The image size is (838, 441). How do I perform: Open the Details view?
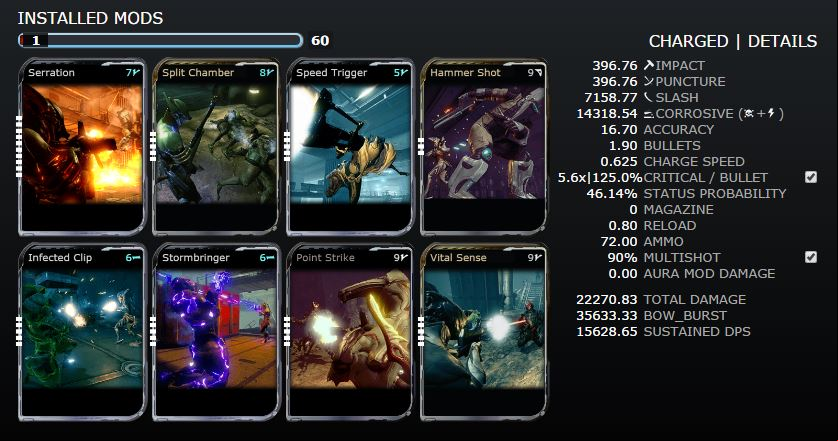tap(782, 41)
